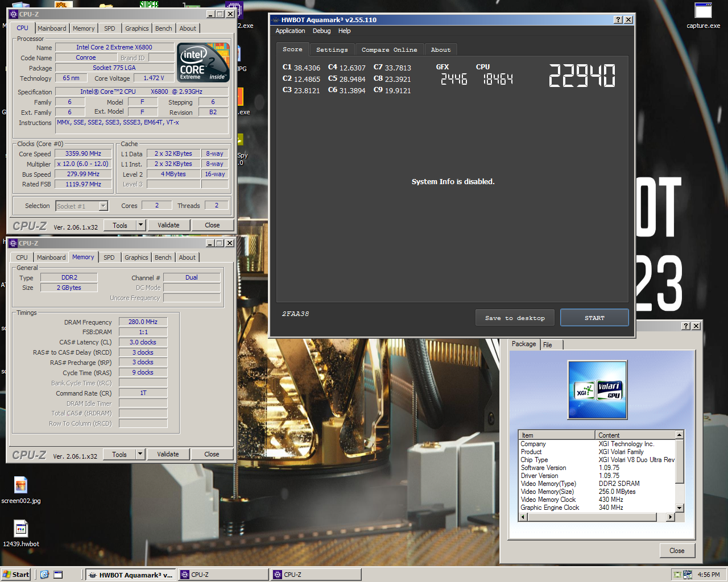
Task: Switch to the Compare Online tab
Action: tap(389, 49)
